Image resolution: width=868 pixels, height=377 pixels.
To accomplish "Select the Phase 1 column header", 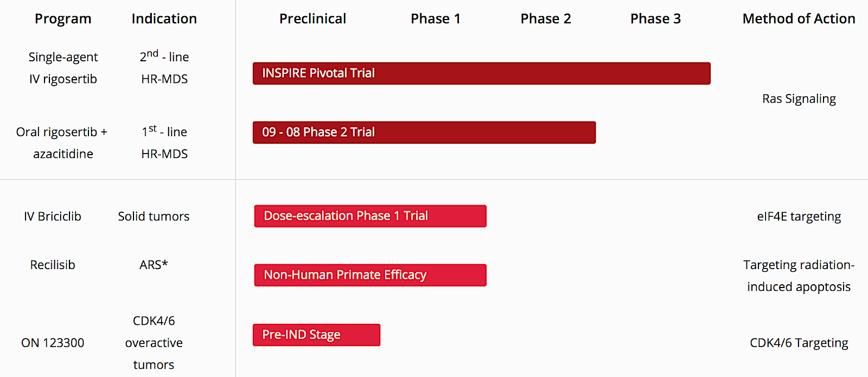I will point(436,19).
